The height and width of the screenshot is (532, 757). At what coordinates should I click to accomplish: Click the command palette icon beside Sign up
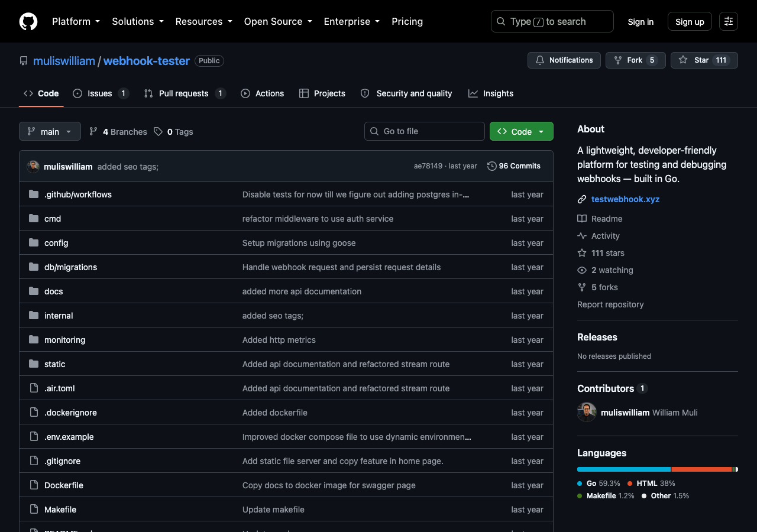click(729, 21)
